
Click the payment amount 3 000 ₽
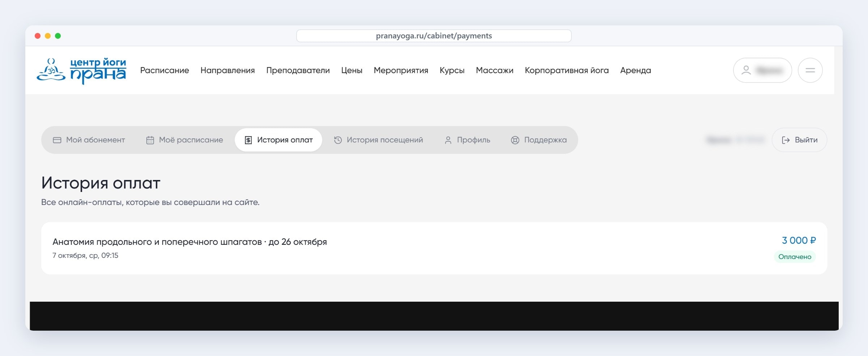click(799, 240)
